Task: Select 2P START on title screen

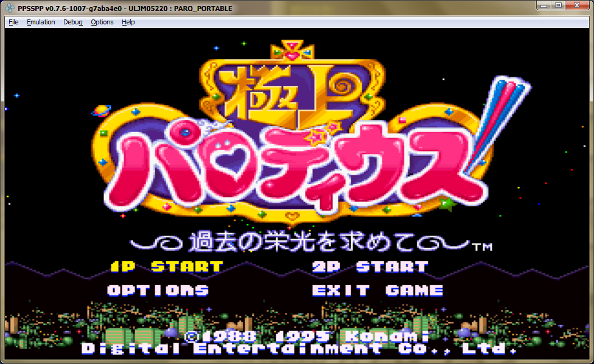Action: [x=370, y=267]
